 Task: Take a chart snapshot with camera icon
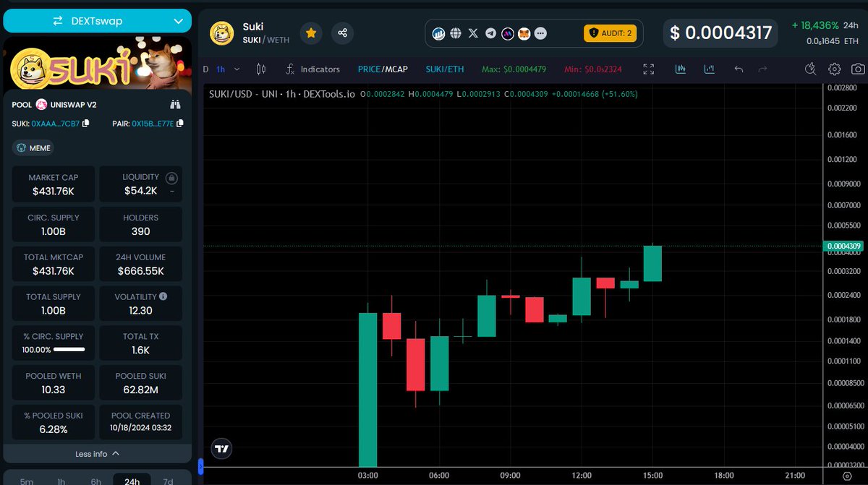click(858, 69)
